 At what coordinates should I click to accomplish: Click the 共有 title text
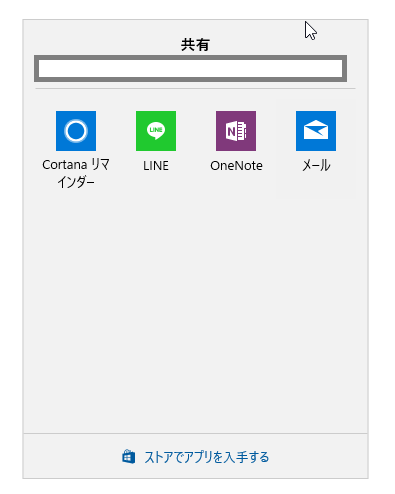click(195, 45)
